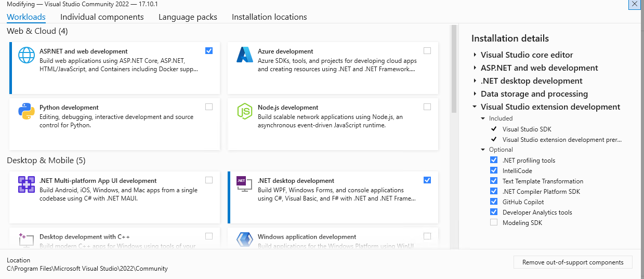Screen dimensions: 644x279
Task: Uncheck ASP.NET and web development workload
Action: point(209,50)
